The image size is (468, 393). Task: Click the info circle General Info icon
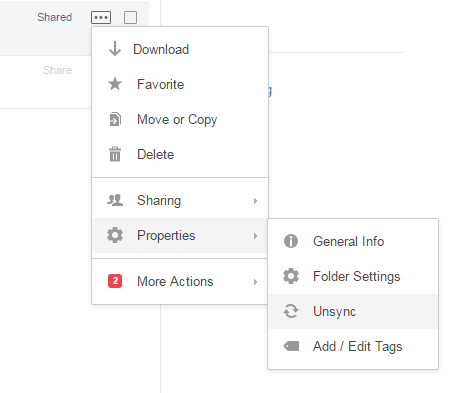click(291, 241)
